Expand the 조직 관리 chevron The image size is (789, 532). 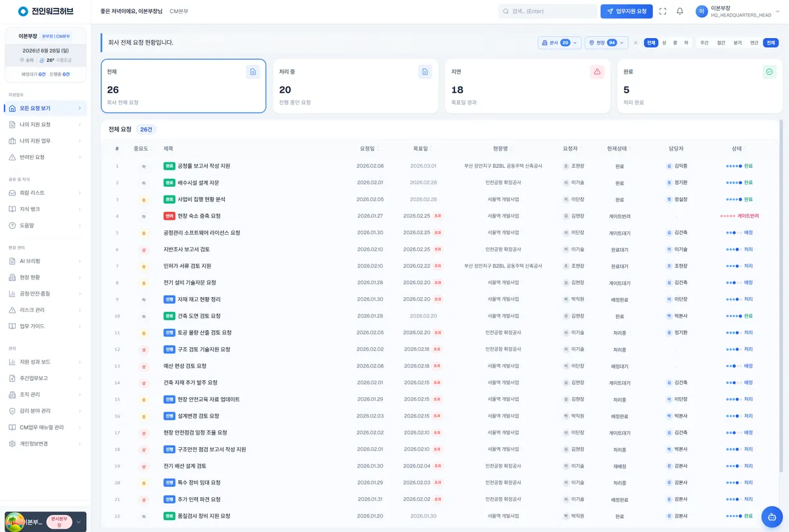[80, 395]
